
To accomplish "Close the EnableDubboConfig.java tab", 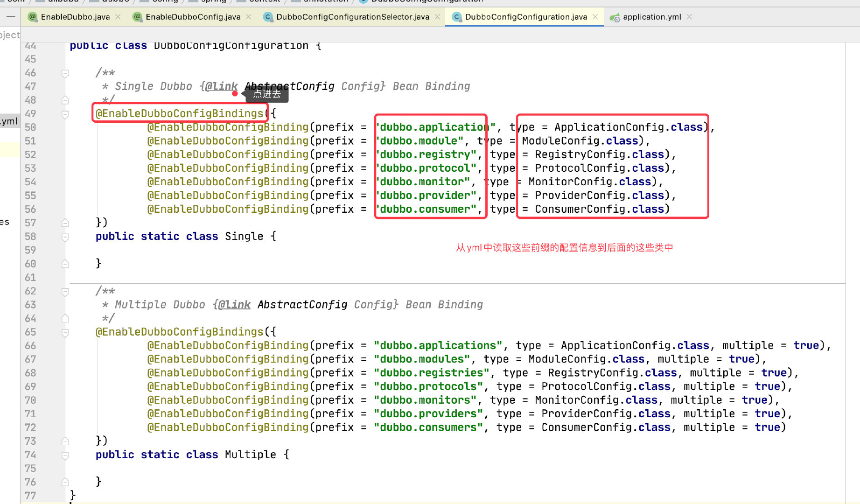I will click(x=249, y=17).
